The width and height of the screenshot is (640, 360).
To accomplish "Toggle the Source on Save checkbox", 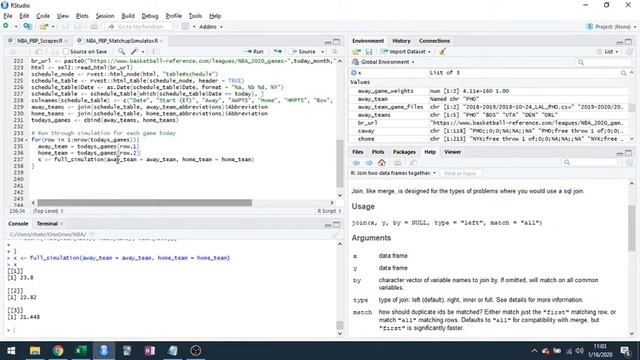I will point(66,51).
